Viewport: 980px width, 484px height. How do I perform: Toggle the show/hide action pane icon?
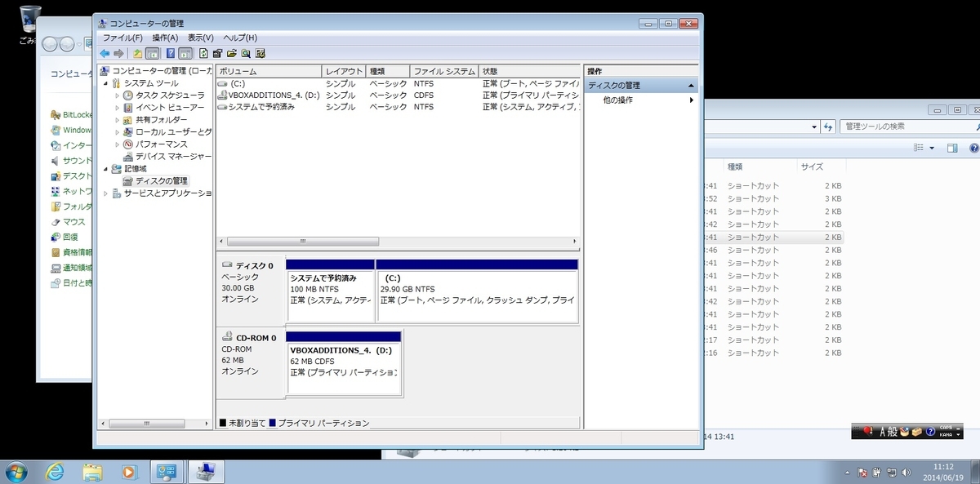tap(185, 53)
